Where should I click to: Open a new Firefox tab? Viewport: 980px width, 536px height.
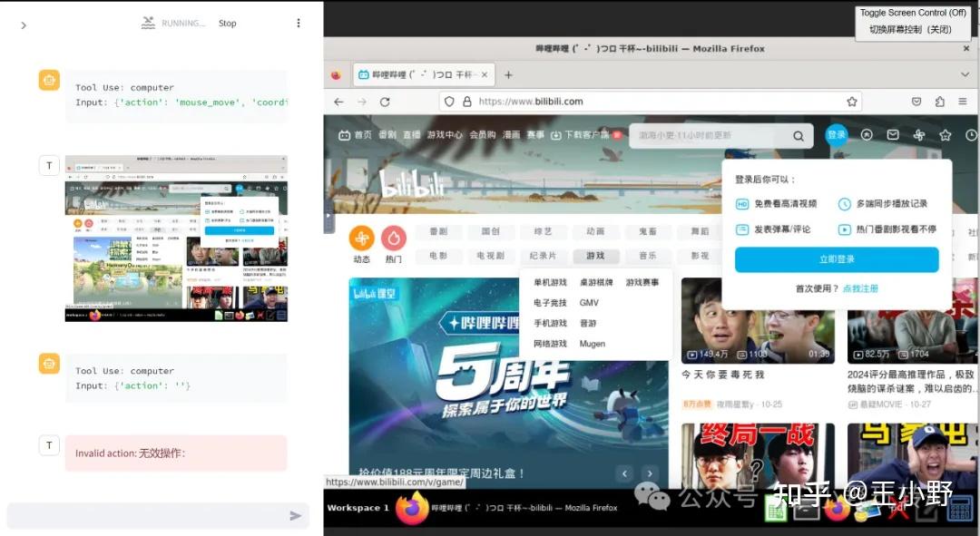(x=508, y=74)
